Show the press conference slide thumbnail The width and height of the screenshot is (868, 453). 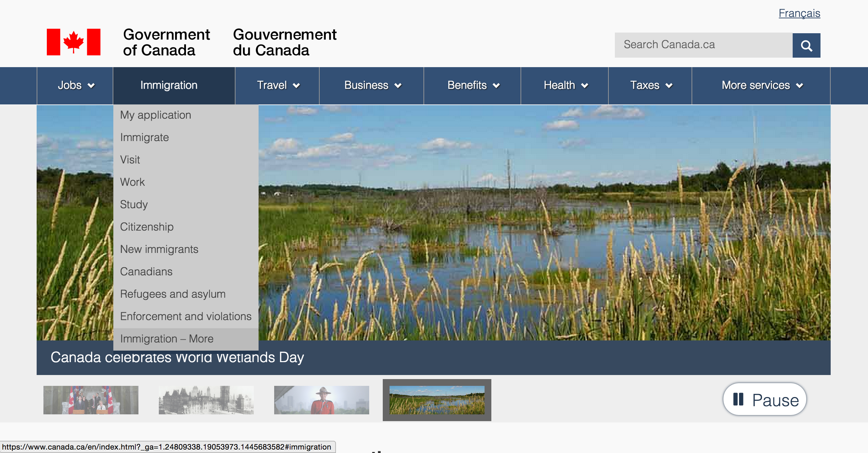91,400
